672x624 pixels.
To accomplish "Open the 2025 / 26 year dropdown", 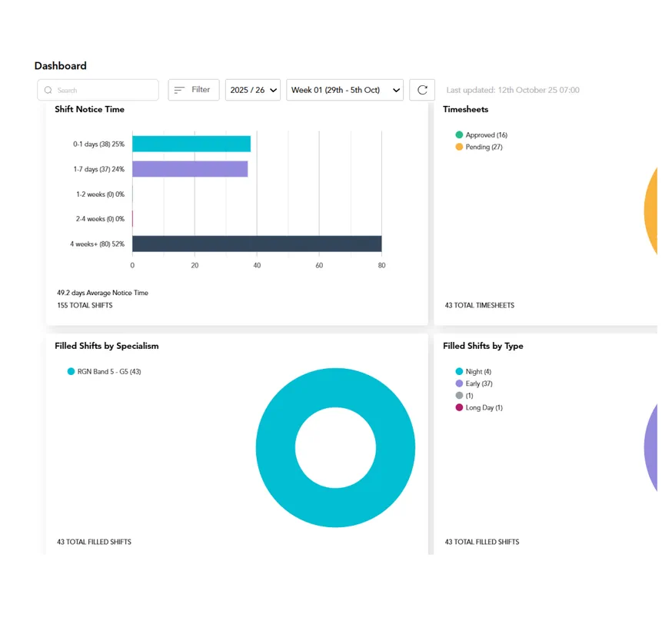I will [x=253, y=90].
